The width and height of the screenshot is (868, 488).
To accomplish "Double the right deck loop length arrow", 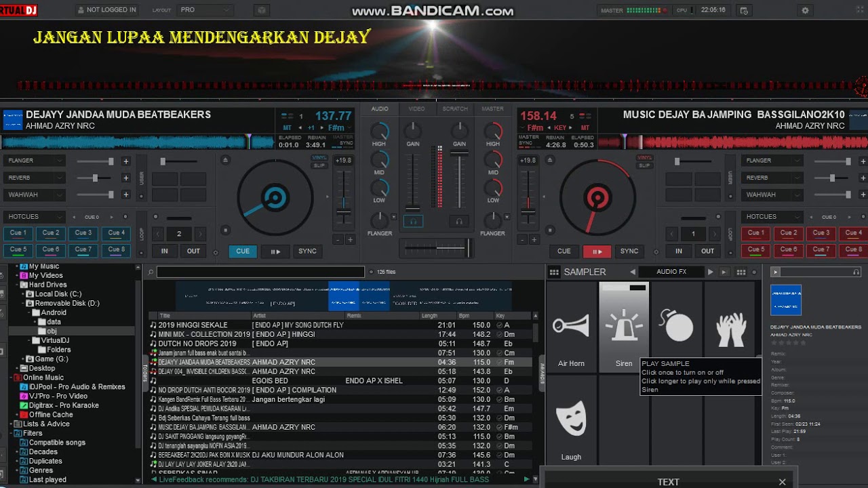I will coord(714,234).
